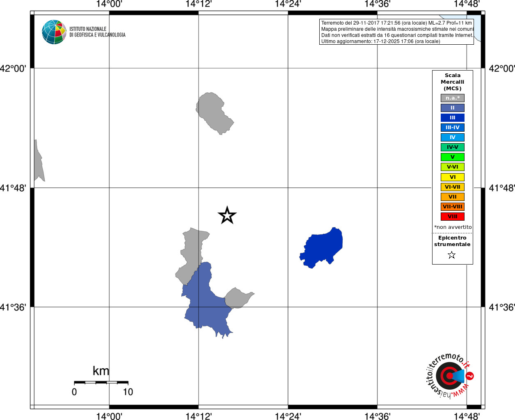Image resolution: width=515 pixels, height=420 pixels.
Task: Click 'ISTITUTO NAZIONALE DI GEOFISICA' text
Action: 97,32
